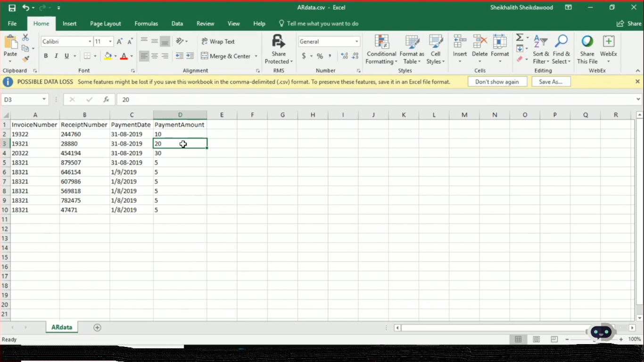Toggle Wrap Text for the cell
Image resolution: width=644 pixels, height=362 pixels.
tap(218, 41)
